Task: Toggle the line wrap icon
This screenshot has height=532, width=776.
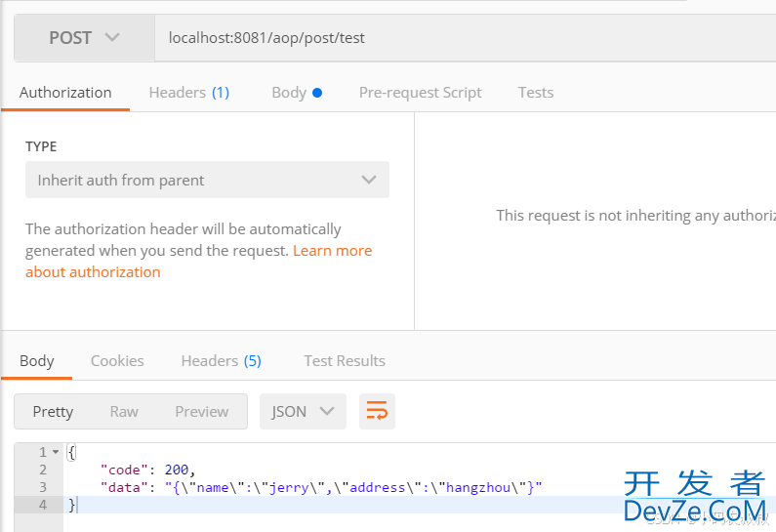Action: pyautogui.click(x=377, y=411)
